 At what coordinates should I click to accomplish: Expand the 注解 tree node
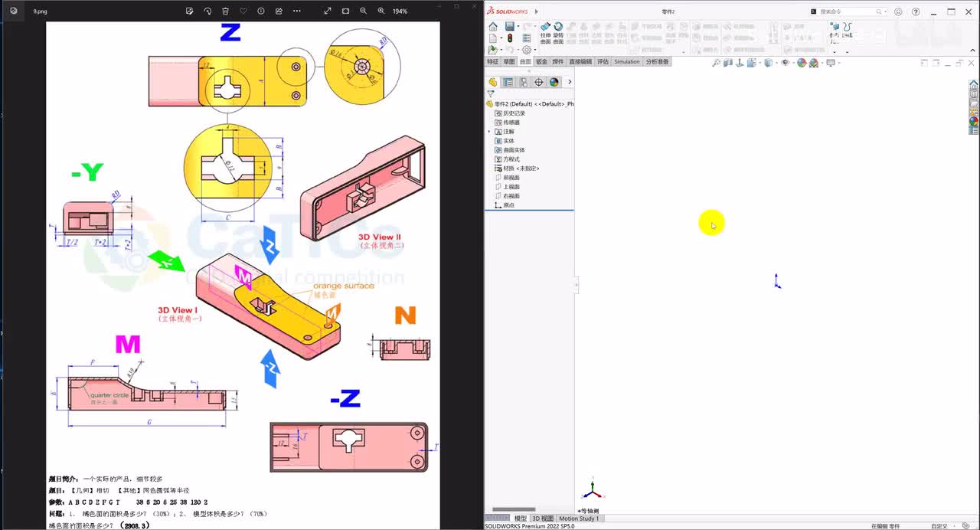point(489,132)
